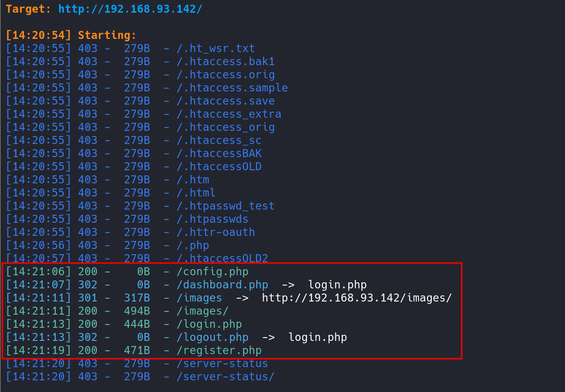Click the /logout.php path entry
Screen dimensions: 565x392
click(x=213, y=337)
